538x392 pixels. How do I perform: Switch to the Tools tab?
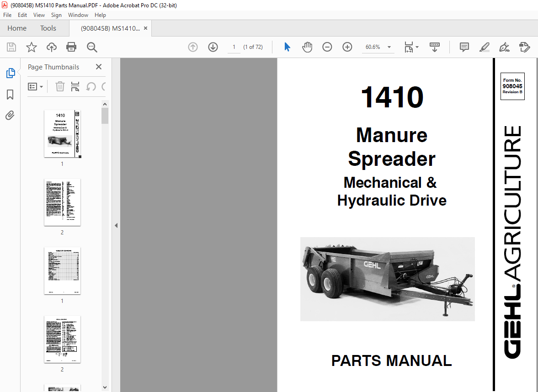point(48,28)
